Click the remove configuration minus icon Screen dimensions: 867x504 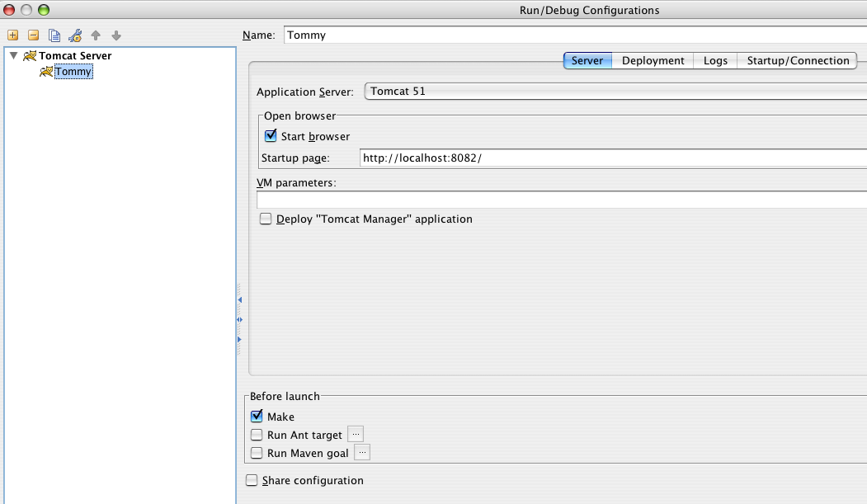coord(33,35)
